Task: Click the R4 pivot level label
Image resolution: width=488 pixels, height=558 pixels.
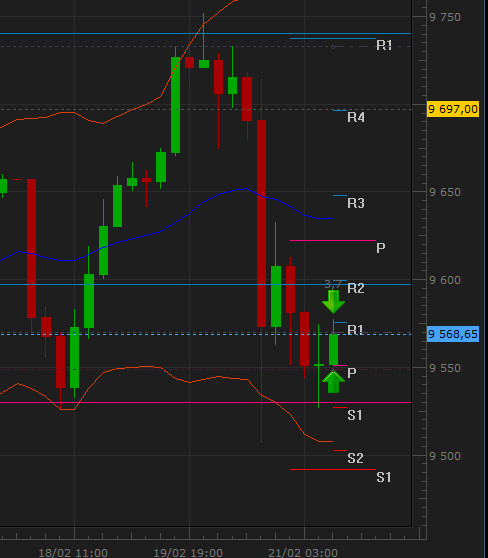Action: coord(356,117)
